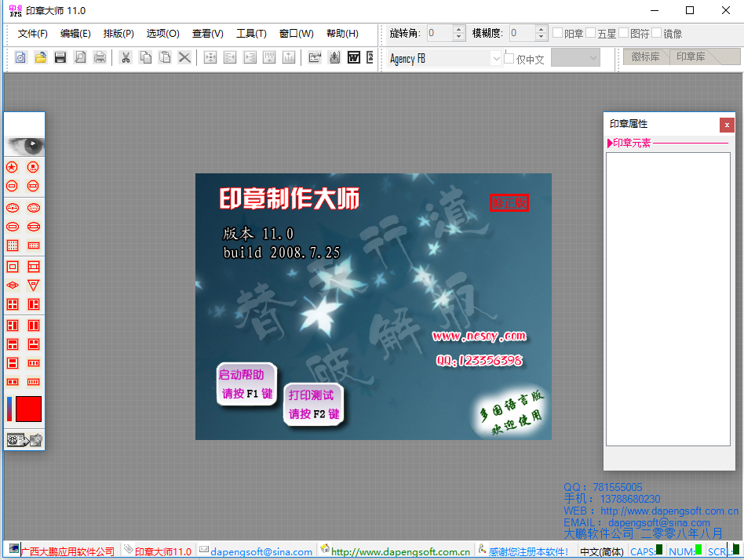Select the star circular seal template
This screenshot has height=560, width=744.
[x=12, y=166]
